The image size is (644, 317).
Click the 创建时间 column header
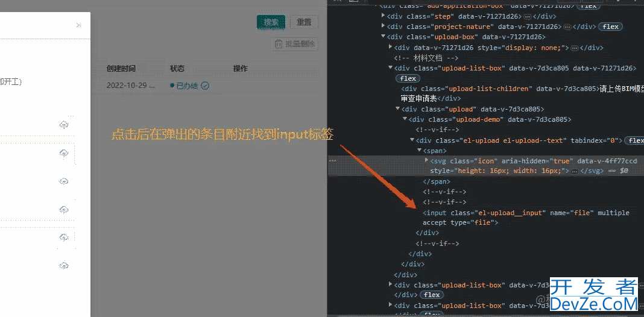pyautogui.click(x=121, y=69)
